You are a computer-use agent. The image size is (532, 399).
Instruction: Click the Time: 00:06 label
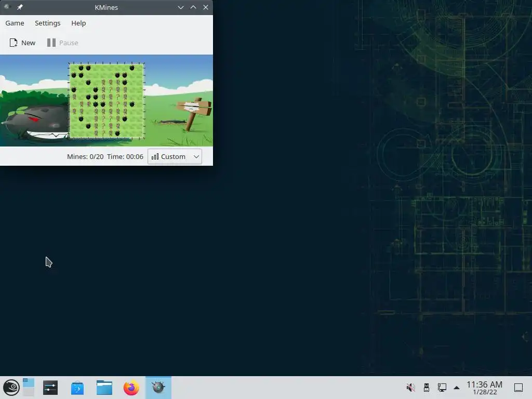click(x=125, y=156)
